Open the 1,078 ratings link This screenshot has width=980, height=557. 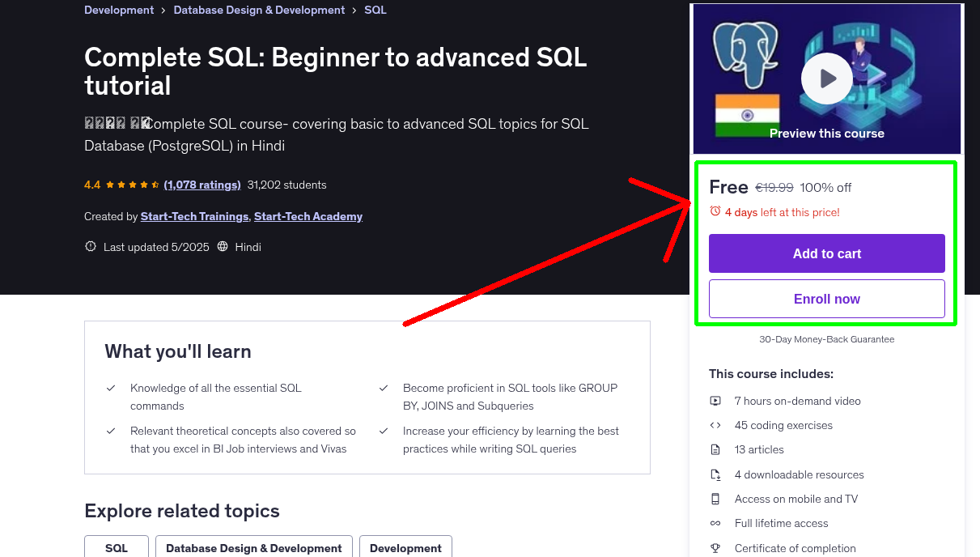pyautogui.click(x=202, y=185)
